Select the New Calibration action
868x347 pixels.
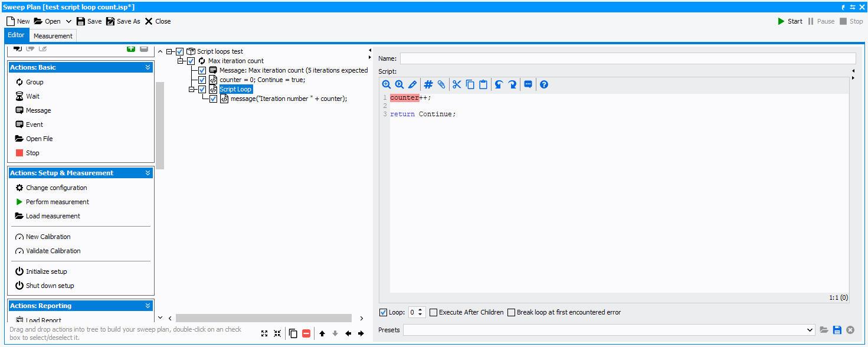pos(43,237)
